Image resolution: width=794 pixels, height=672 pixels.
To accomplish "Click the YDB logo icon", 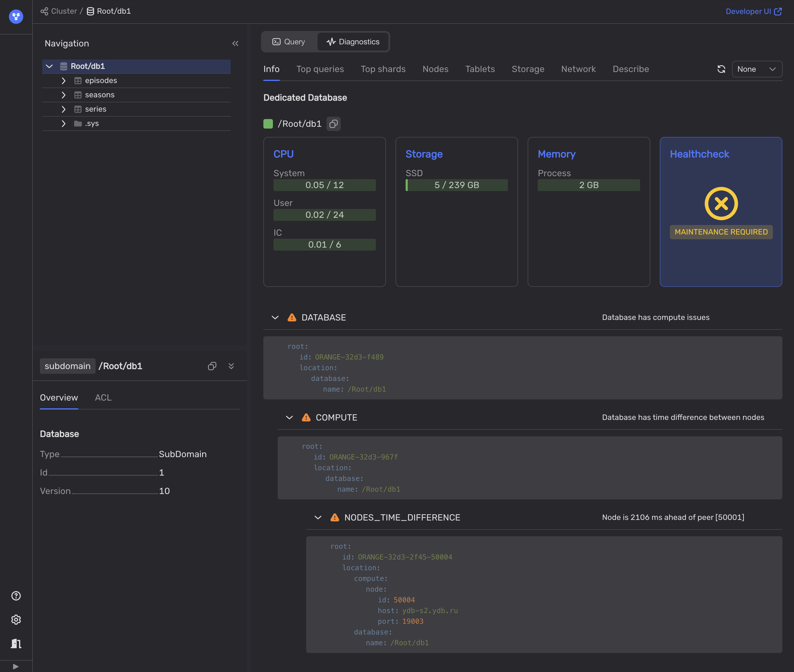I will [x=16, y=16].
